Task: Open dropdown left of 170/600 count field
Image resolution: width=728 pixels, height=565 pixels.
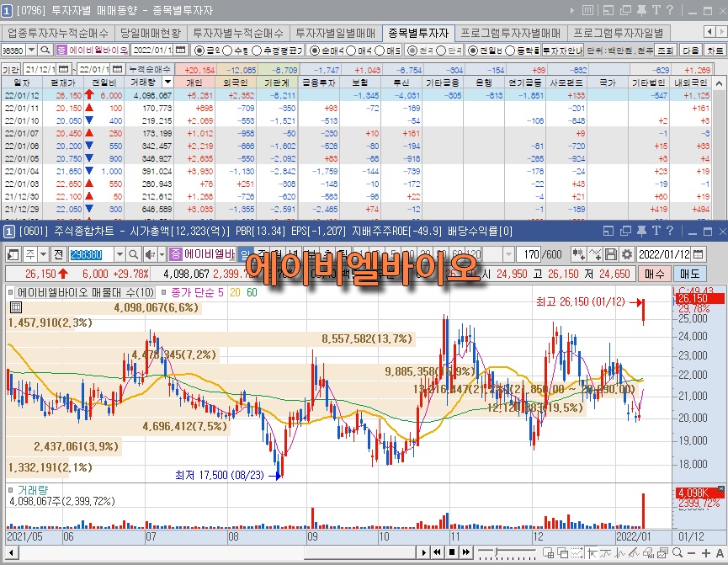Action: pyautogui.click(x=509, y=254)
